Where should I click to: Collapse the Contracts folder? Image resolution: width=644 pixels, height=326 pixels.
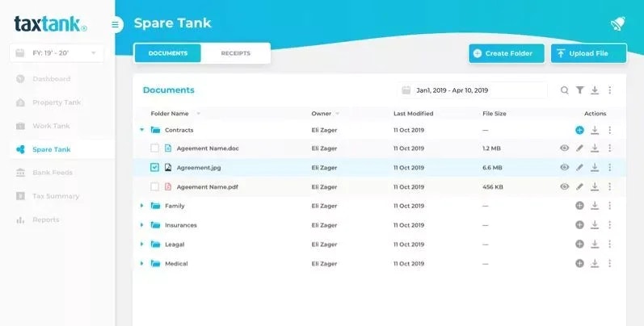point(142,130)
